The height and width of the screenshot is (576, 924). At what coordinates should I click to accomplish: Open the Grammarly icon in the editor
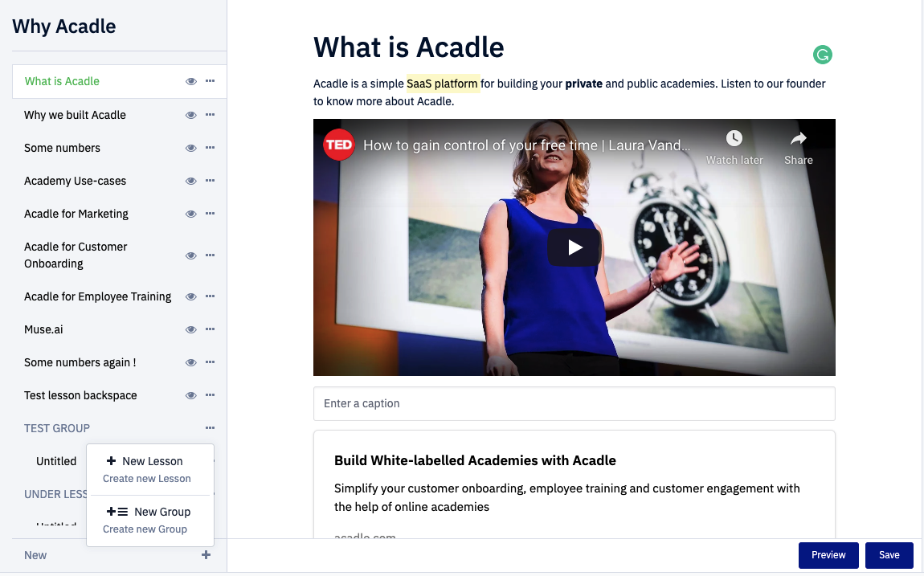(x=823, y=55)
